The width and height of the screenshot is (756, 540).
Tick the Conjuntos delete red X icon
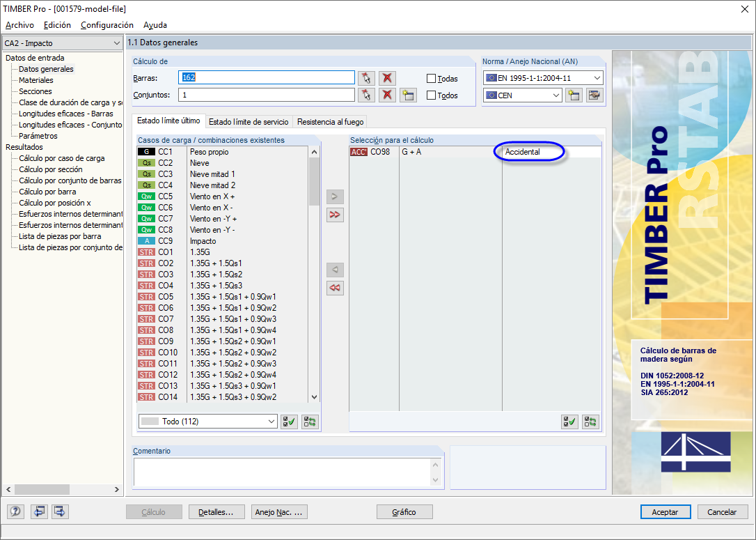coord(386,95)
